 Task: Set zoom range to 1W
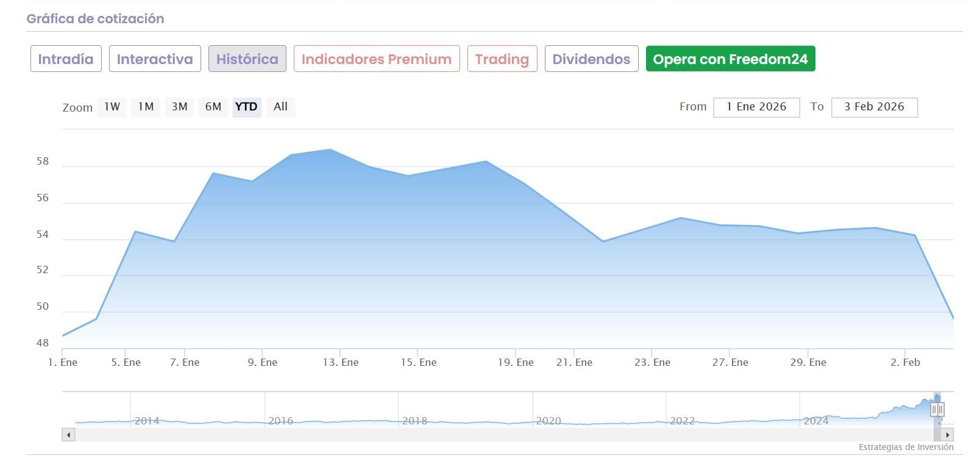click(x=112, y=107)
